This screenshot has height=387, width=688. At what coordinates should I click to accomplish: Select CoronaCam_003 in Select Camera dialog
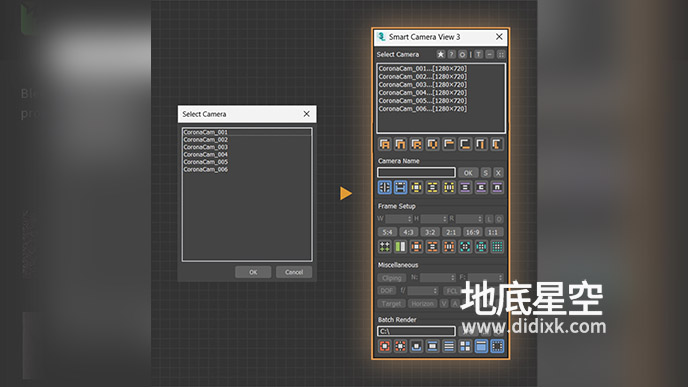(x=247, y=147)
